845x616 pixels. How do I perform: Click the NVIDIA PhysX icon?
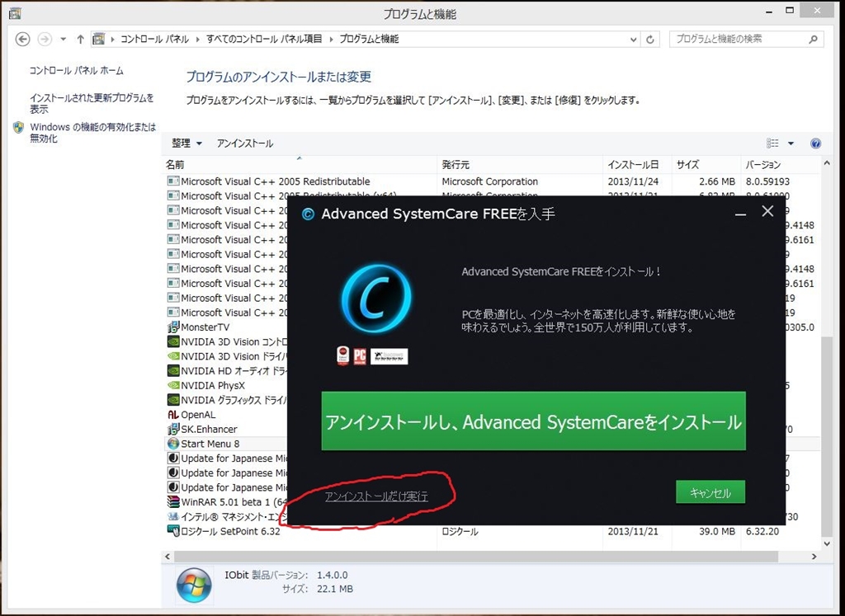(x=173, y=386)
